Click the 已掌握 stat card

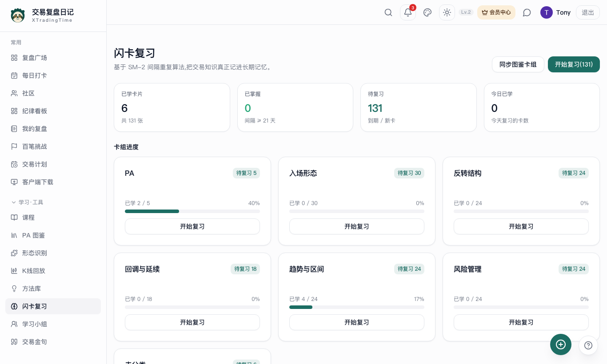[x=295, y=107]
